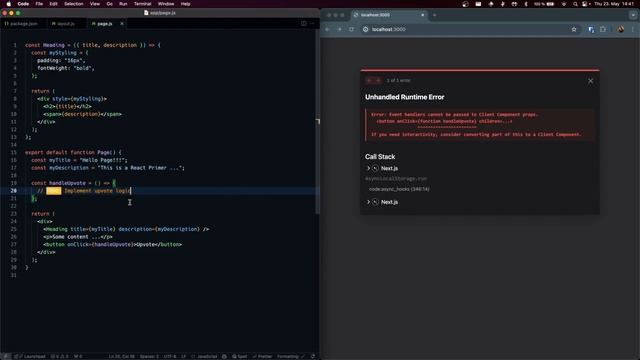The width and height of the screenshot is (640, 360).
Task: Open the Chrome profile avatar
Action: 621,29
